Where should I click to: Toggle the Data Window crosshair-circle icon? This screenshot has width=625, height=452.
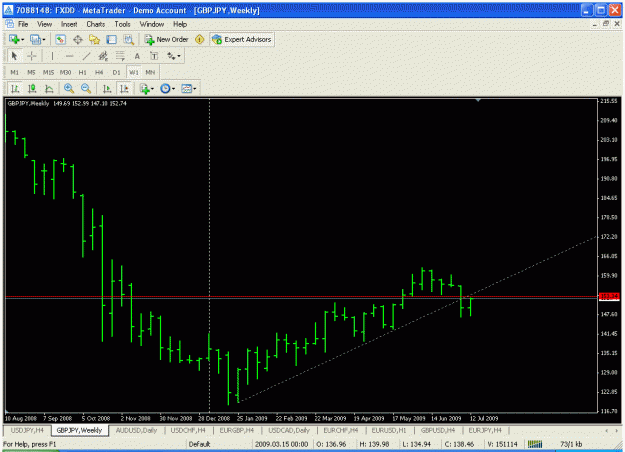tap(77, 39)
